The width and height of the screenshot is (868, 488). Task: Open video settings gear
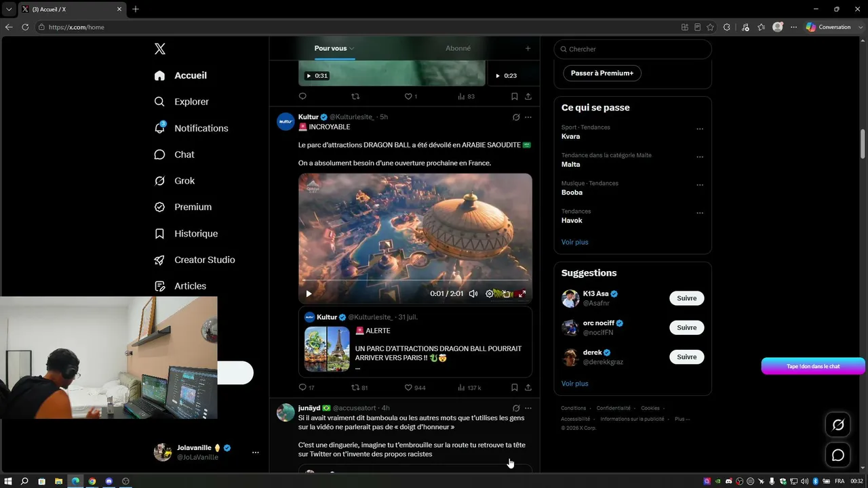pyautogui.click(x=490, y=293)
